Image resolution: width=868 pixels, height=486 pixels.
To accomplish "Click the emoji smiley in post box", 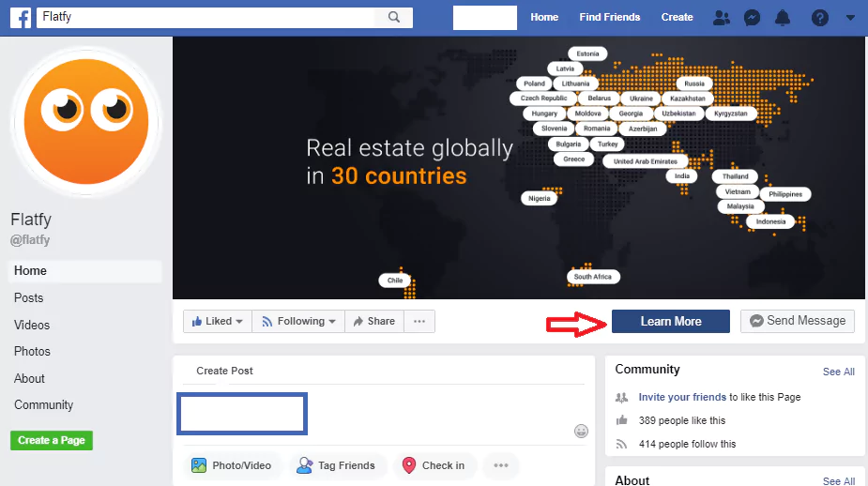I will tap(581, 431).
